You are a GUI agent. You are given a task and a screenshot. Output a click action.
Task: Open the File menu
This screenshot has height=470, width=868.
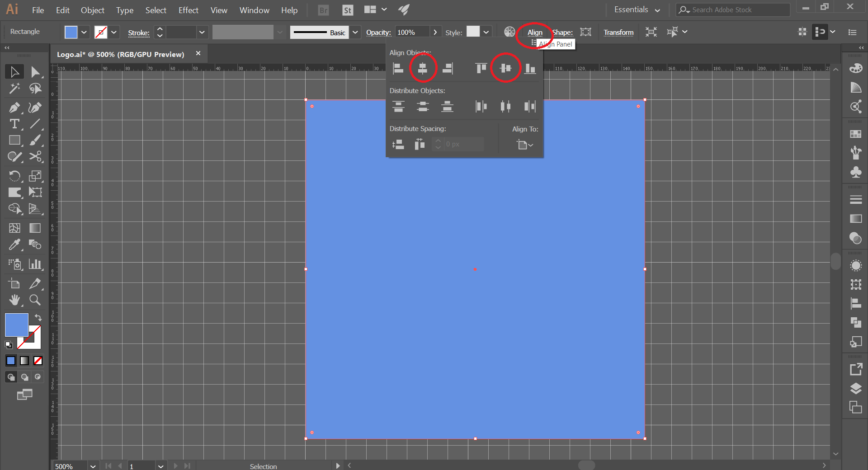coord(38,10)
